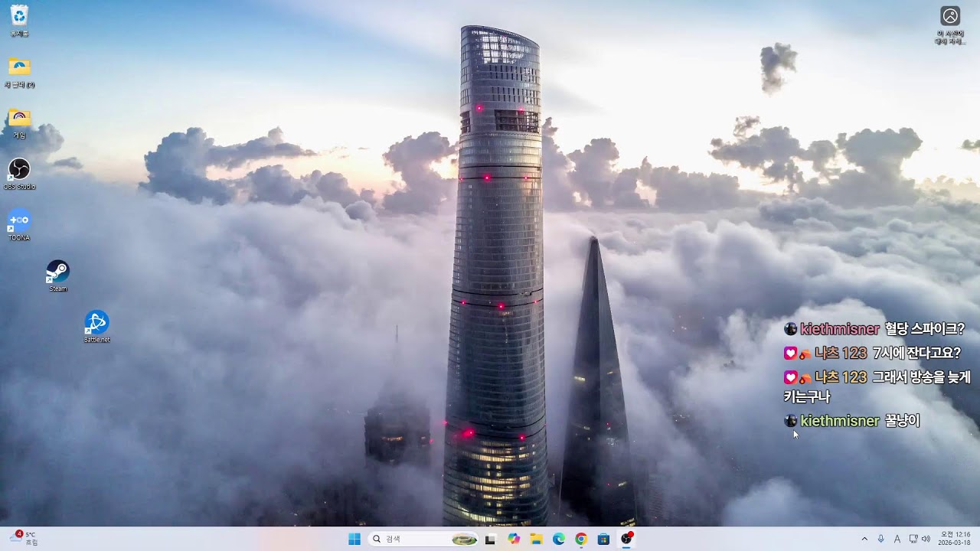
Task: Switch to OBS Studio in the taskbar
Action: 627,539
